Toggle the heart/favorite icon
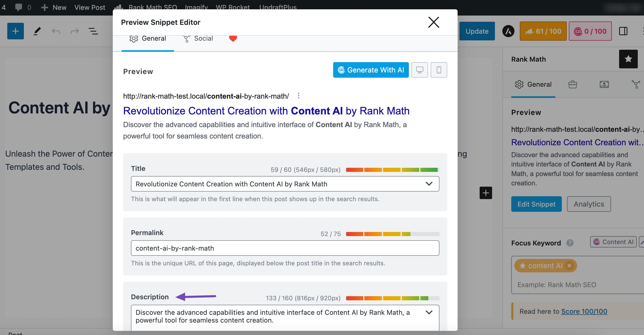The height and width of the screenshot is (335, 644). pos(233,38)
